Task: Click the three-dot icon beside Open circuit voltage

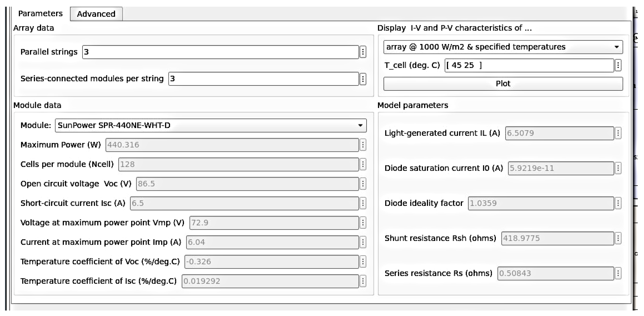Action: click(363, 184)
